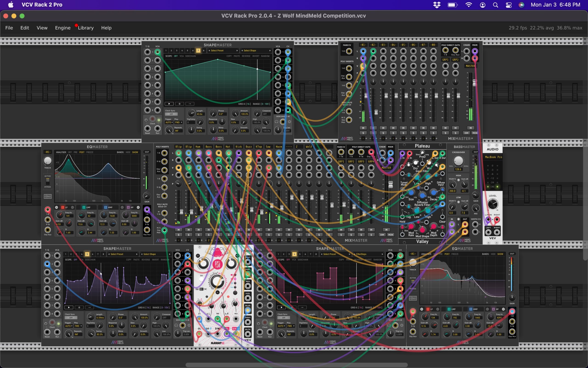The height and width of the screenshot is (368, 588).
Task: Open Control Center in macOS menu bar
Action: point(509,5)
